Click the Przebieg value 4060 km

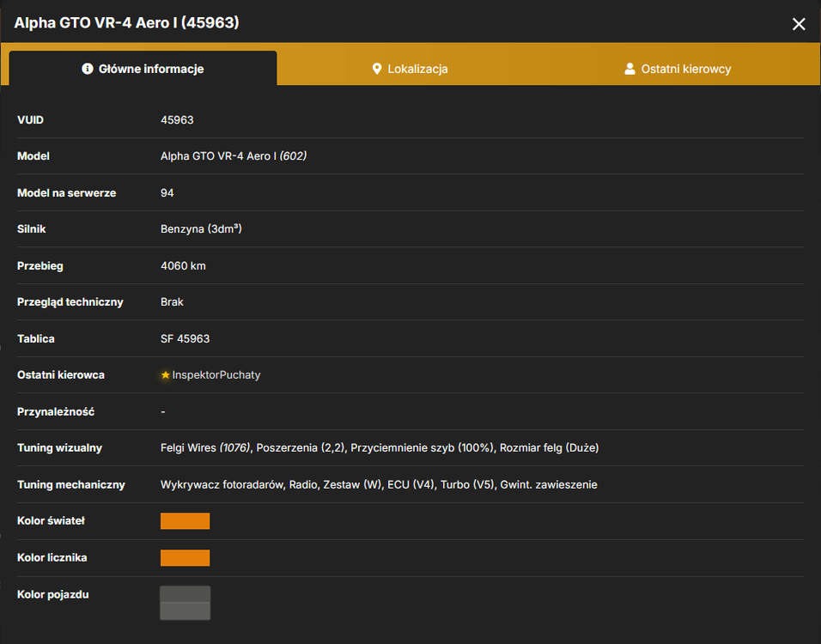click(183, 265)
